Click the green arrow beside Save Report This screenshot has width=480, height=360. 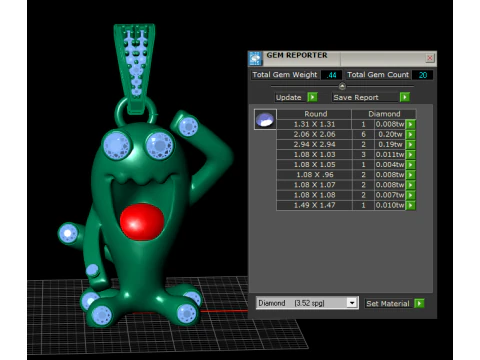(405, 97)
